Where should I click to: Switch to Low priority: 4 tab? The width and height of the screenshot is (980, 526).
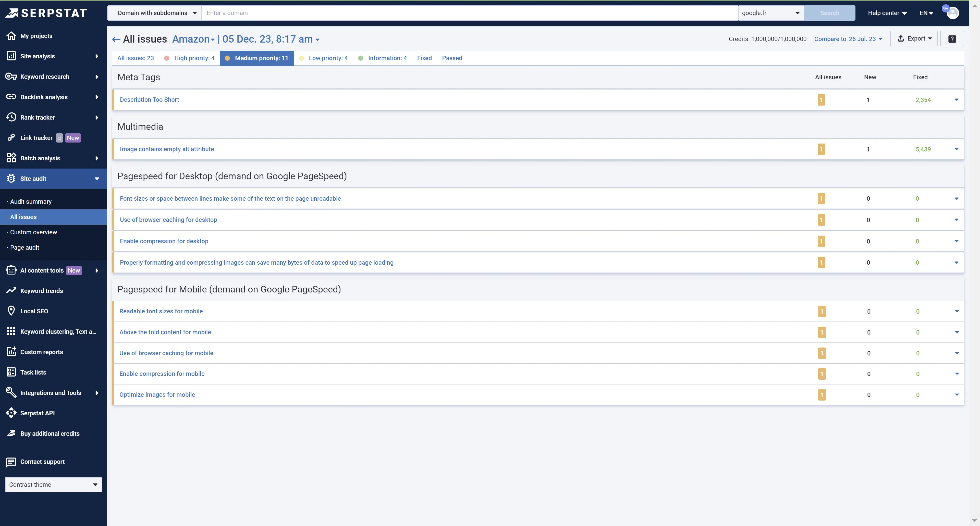(323, 58)
